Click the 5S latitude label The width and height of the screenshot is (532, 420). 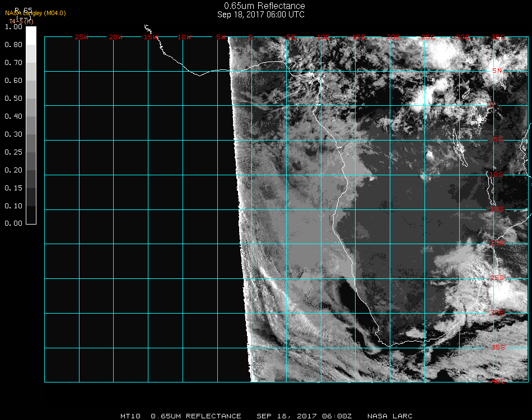point(498,139)
